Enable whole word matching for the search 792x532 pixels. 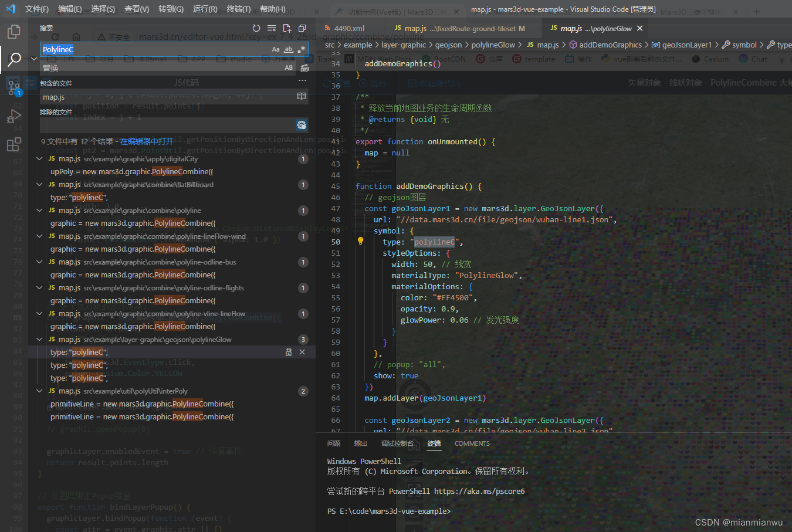click(289, 50)
